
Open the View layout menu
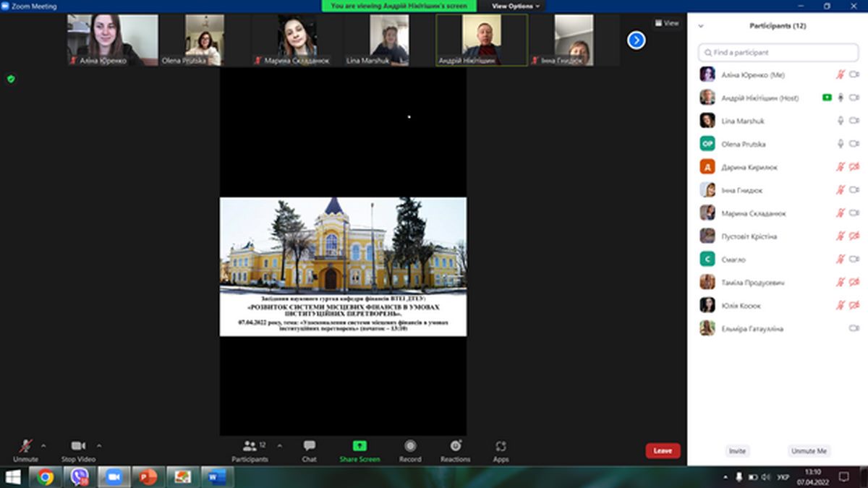[667, 23]
